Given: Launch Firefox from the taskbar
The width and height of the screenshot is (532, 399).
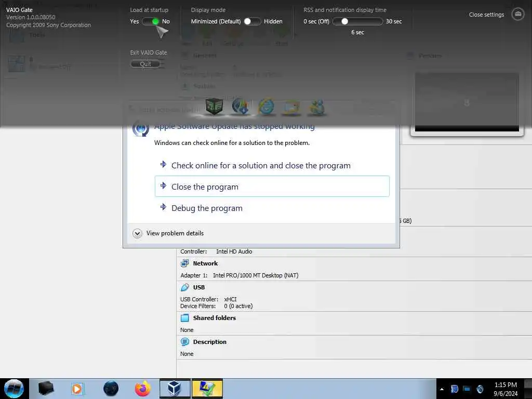Looking at the screenshot, I should (x=142, y=389).
